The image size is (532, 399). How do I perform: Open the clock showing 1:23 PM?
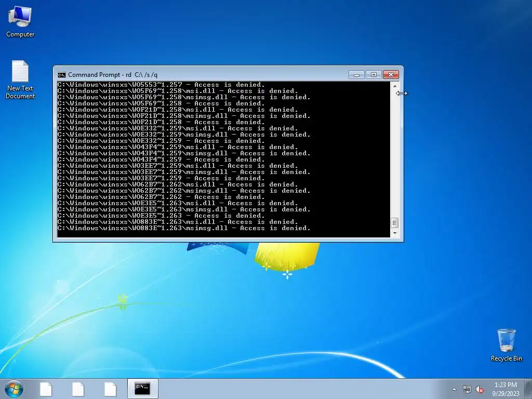[506, 389]
